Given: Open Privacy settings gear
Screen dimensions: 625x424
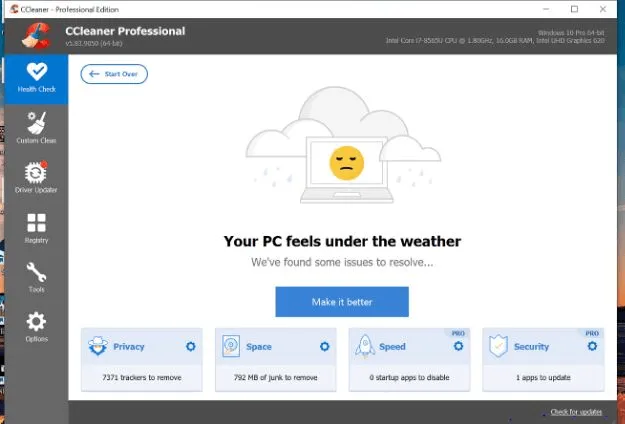Looking at the screenshot, I should (191, 346).
